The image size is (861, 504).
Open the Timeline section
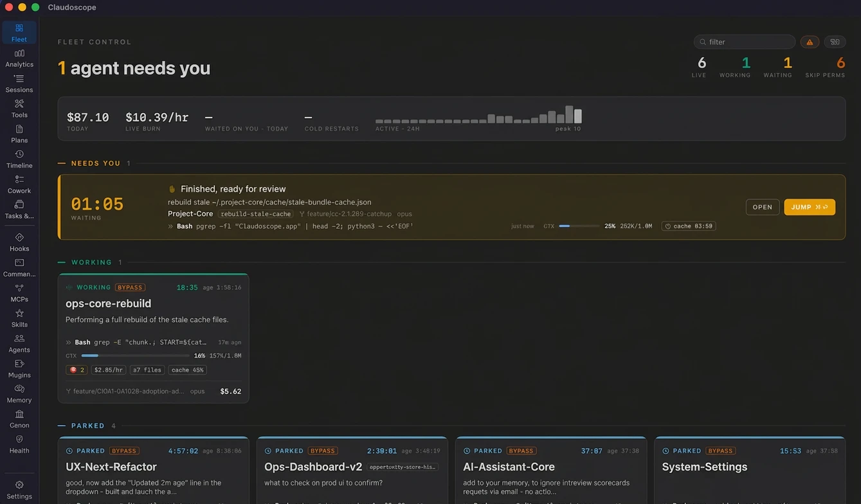(19, 159)
